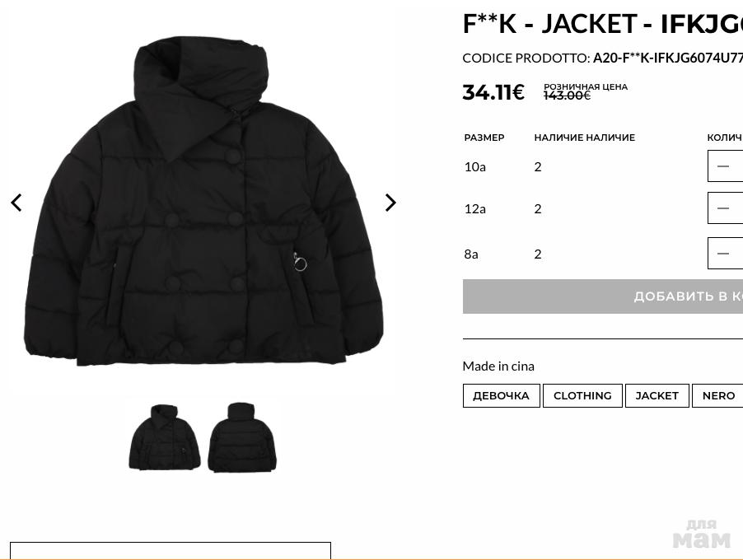This screenshot has height=560, width=743.
Task: Filter by the NERO color tag
Action: pos(718,395)
